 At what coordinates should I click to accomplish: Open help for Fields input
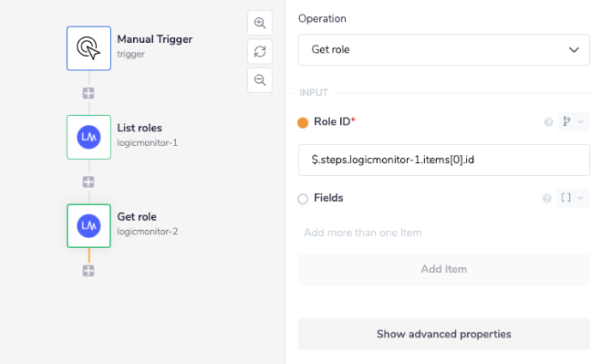pos(546,198)
